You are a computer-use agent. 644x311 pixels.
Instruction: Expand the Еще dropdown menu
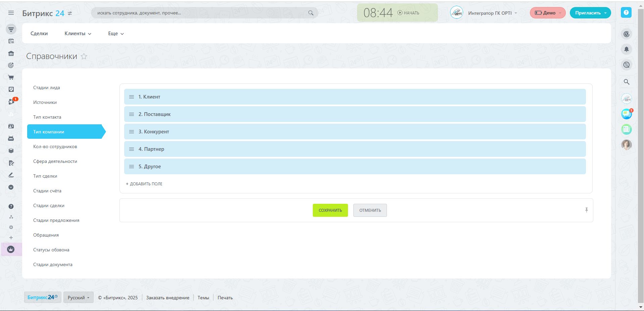[116, 34]
